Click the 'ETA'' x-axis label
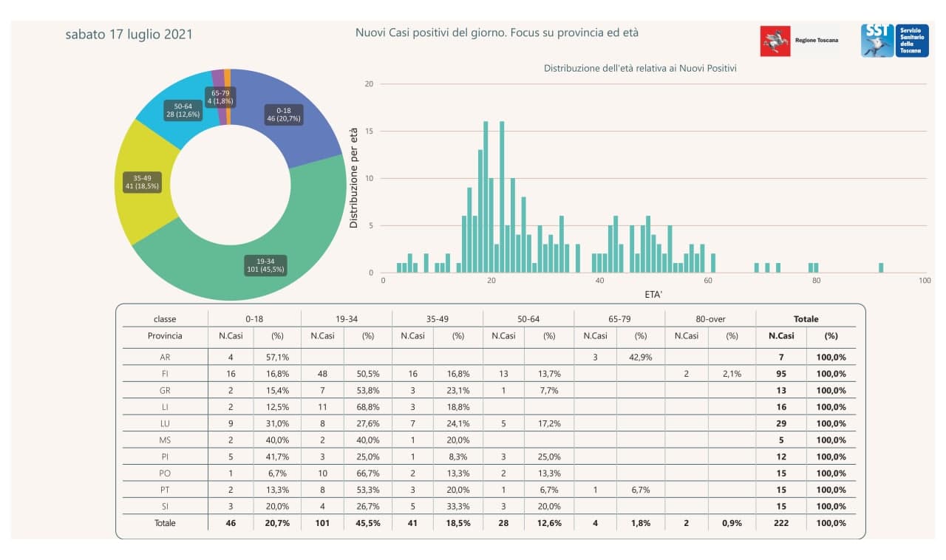Image resolution: width=946 pixels, height=560 pixels. [653, 294]
